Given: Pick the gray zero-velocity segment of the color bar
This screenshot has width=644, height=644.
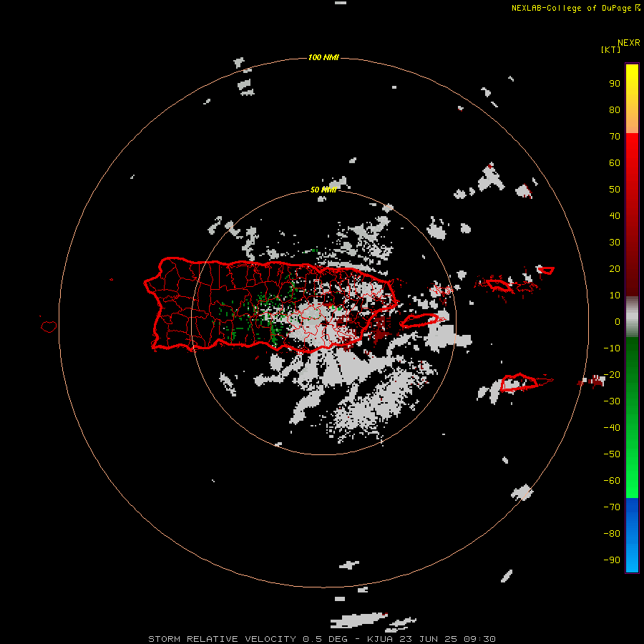Looking at the screenshot, I should [x=632, y=317].
